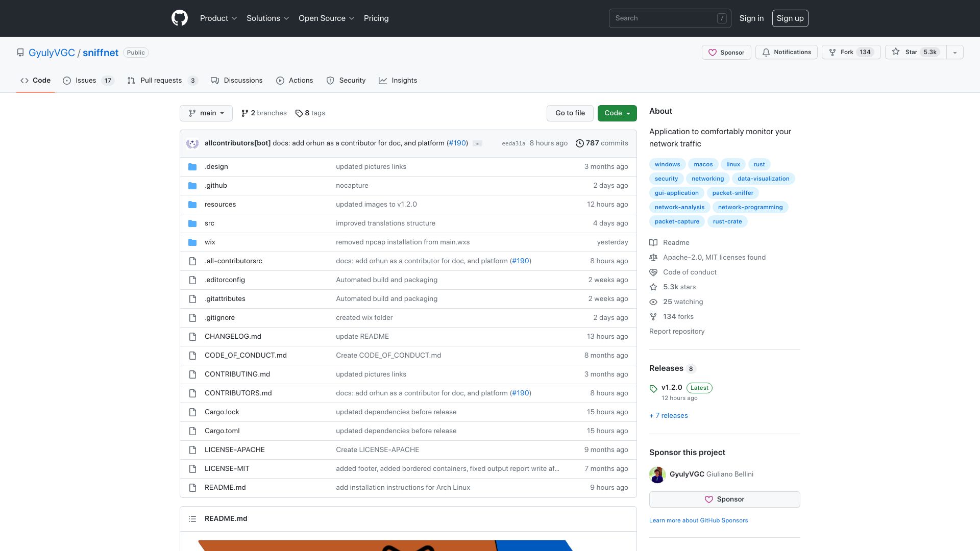Viewport: 980px width, 551px height.
Task: Open the + 7 releases link
Action: pos(669,416)
